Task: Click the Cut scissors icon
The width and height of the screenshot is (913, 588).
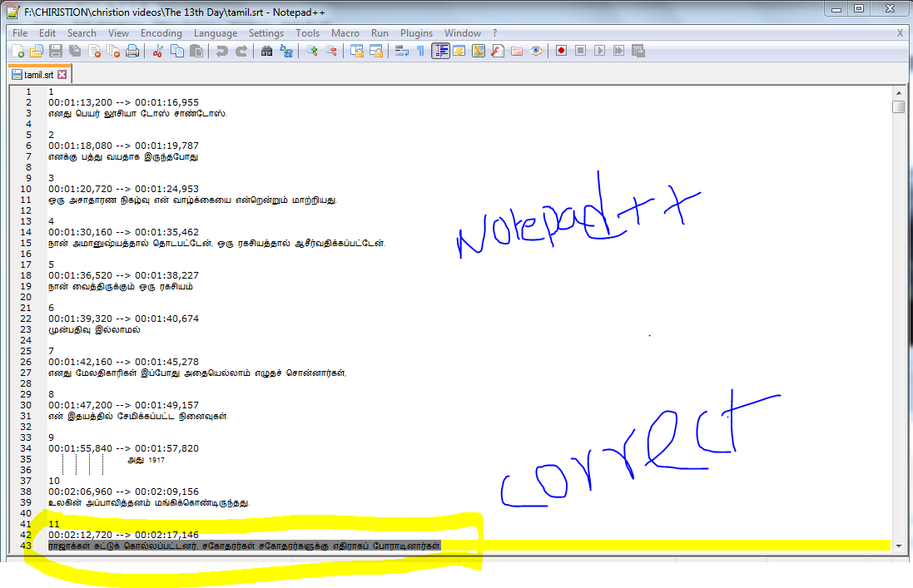Action: 158,52
